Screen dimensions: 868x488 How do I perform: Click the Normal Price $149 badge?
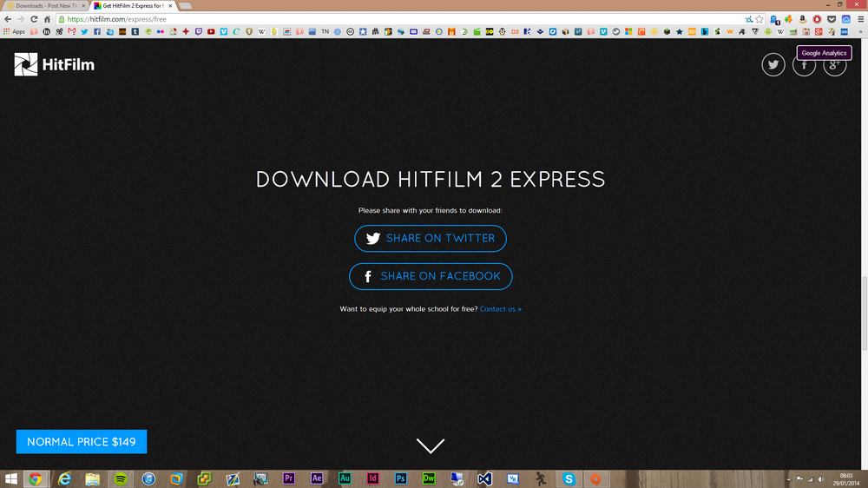82,441
